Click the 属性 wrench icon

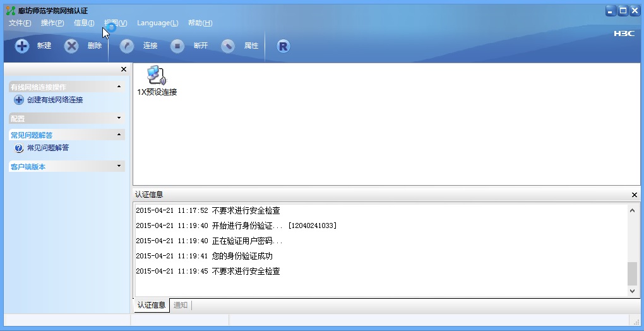click(228, 45)
